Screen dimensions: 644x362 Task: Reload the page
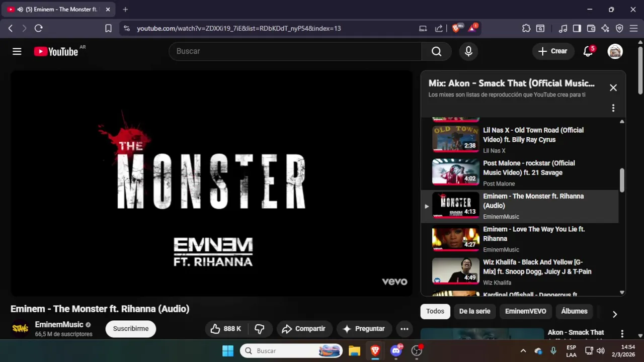click(38, 28)
